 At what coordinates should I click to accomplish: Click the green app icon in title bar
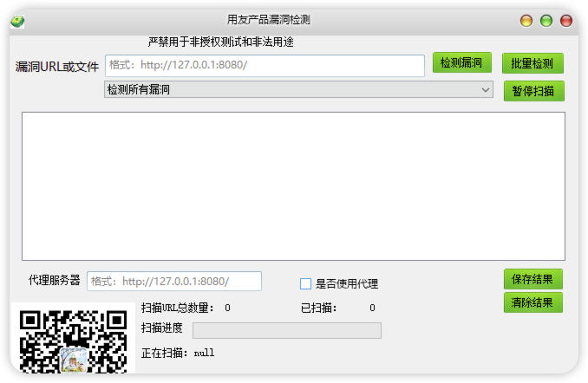(x=17, y=22)
